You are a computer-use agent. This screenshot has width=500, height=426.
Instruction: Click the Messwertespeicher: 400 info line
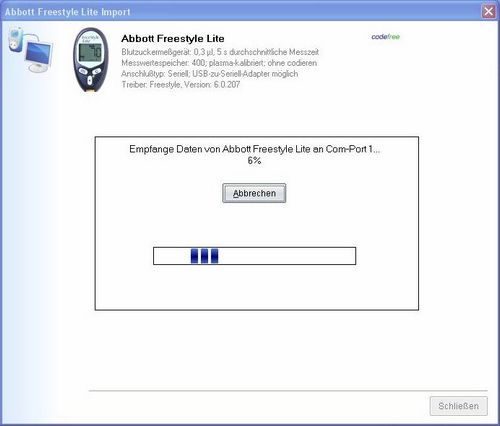[219, 63]
